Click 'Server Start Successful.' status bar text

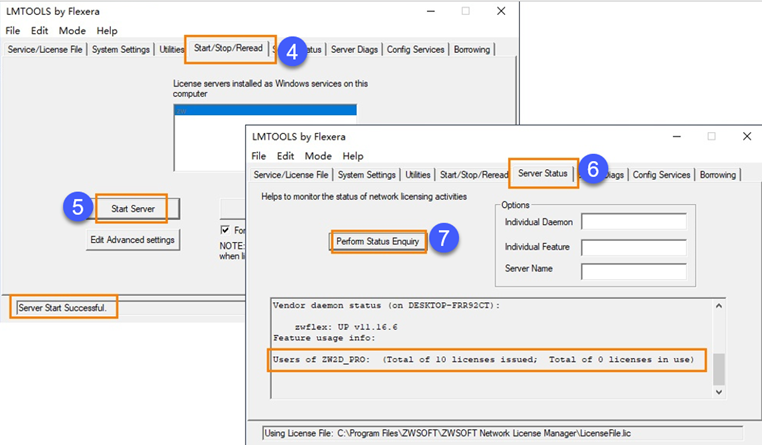(62, 308)
